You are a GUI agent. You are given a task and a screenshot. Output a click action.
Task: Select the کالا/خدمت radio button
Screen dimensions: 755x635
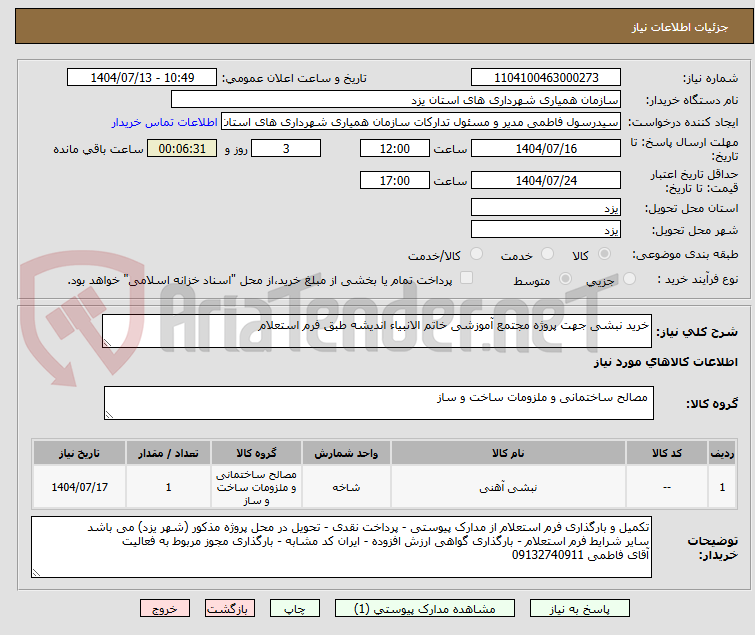coord(476,254)
